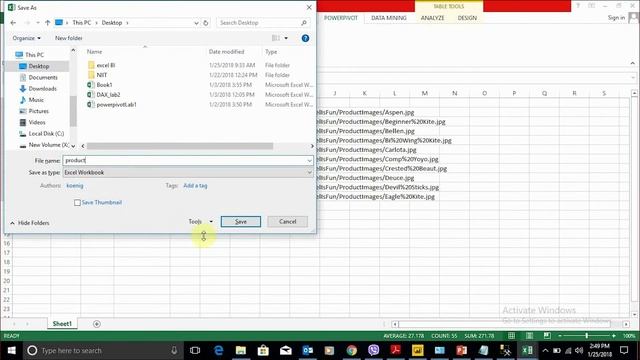Switch to Page Break Preview in the status bar
This screenshot has width=640, height=360.
click(547, 336)
